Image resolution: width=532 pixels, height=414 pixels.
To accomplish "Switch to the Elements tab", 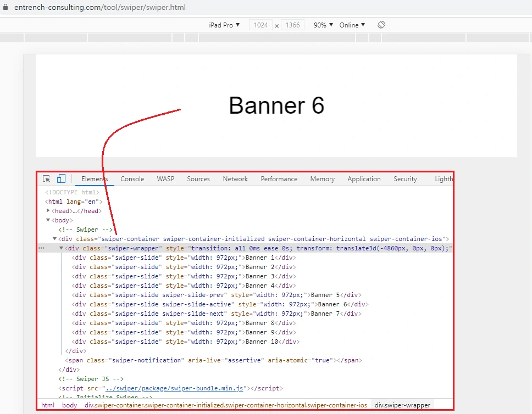I will (x=95, y=179).
